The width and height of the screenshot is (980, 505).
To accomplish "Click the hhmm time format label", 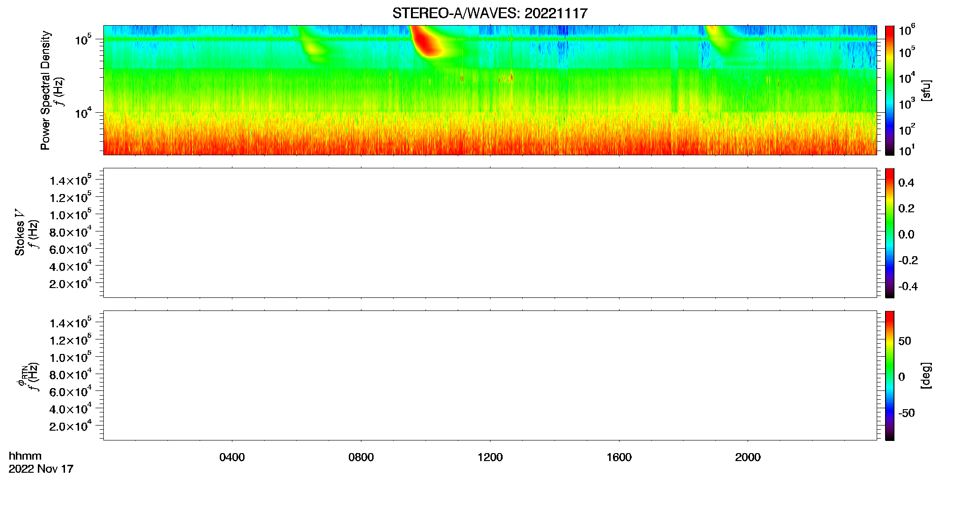I will click(25, 456).
